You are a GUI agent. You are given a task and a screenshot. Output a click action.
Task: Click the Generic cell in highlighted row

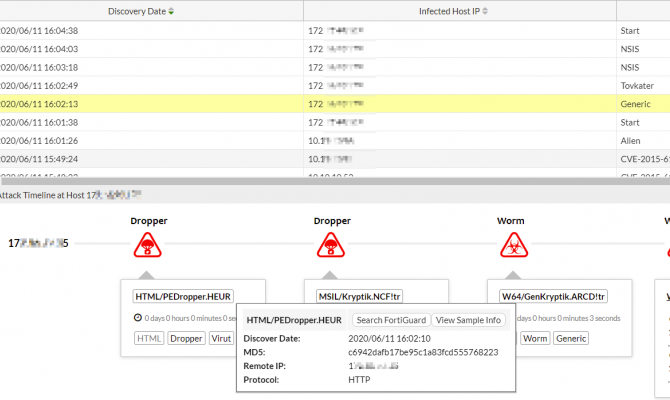(x=635, y=104)
